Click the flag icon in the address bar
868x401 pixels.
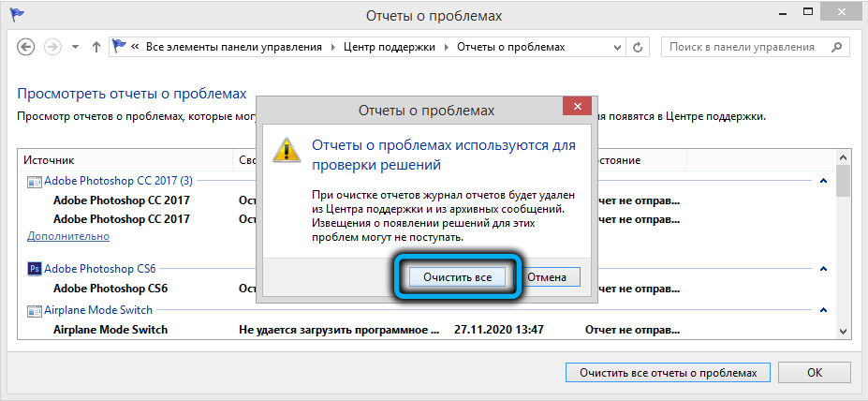[119, 47]
